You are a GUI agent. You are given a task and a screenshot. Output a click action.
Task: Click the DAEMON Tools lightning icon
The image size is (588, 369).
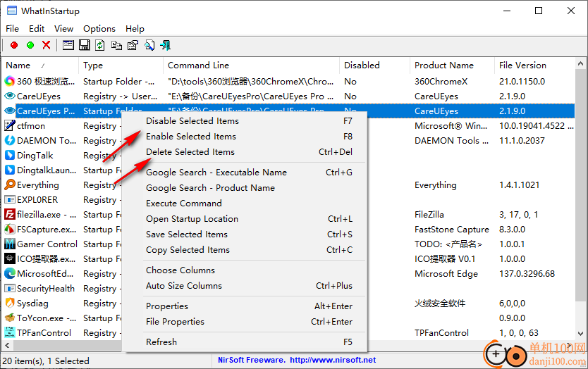pos(10,140)
